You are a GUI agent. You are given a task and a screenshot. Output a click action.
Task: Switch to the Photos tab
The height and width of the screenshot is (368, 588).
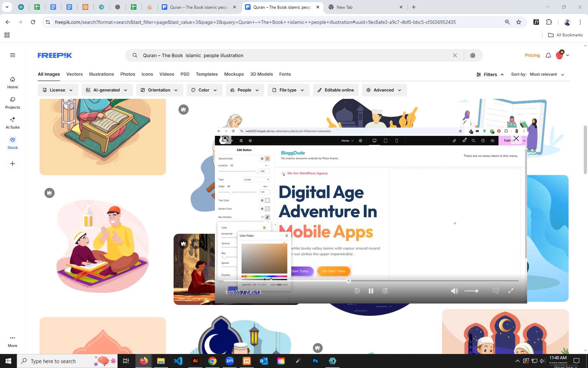[127, 74]
